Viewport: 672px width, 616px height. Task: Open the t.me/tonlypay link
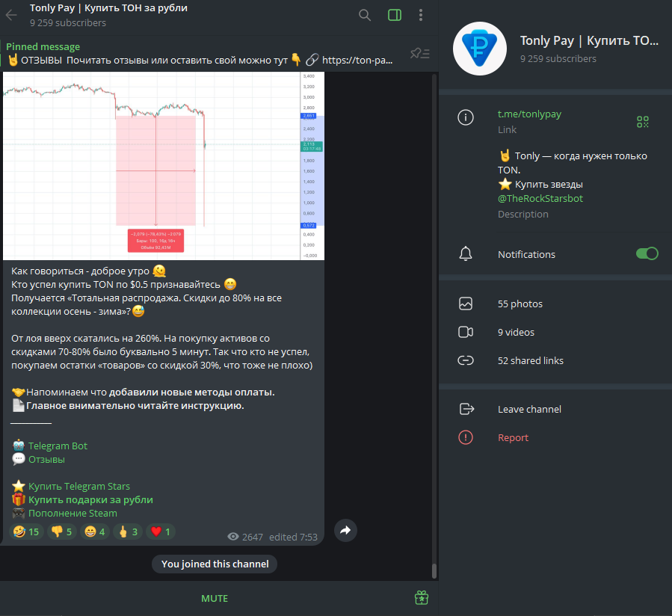click(529, 114)
